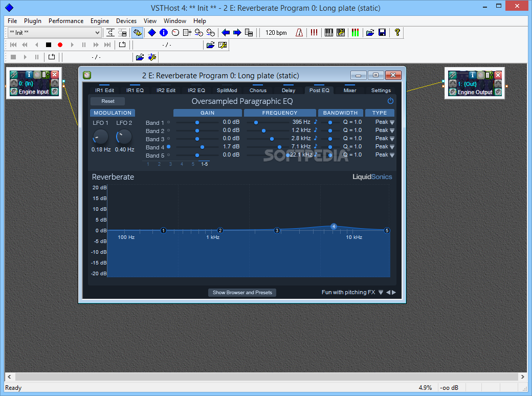This screenshot has width=532, height=396.
Task: Open MIDI player configuration wrench icon
Action: (223, 45)
